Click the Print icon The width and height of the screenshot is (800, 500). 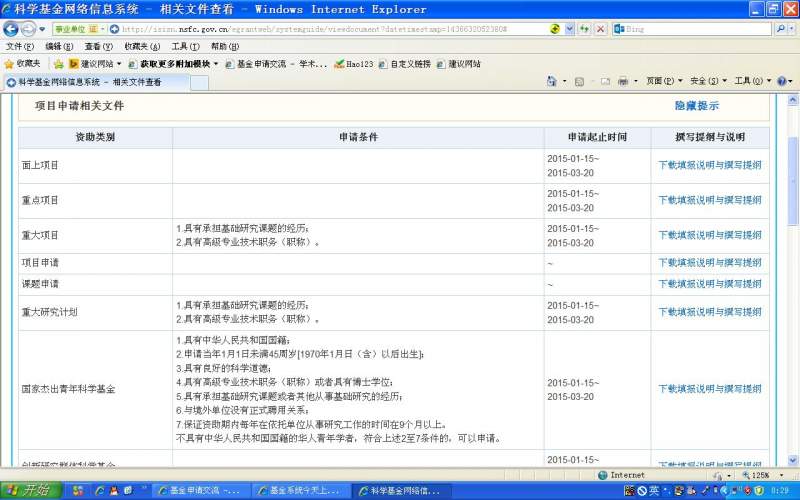click(x=623, y=81)
